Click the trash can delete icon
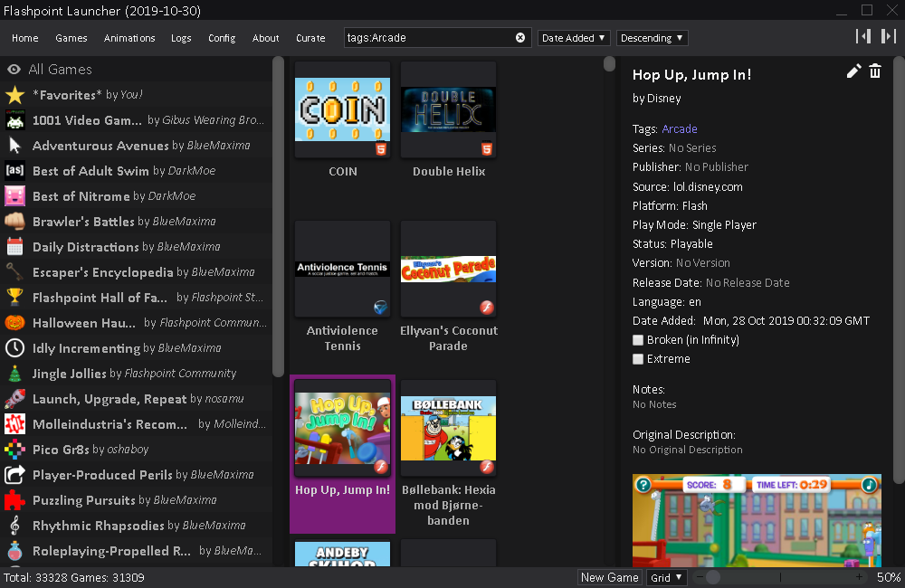Screen dimensions: 905x588 click(x=875, y=71)
